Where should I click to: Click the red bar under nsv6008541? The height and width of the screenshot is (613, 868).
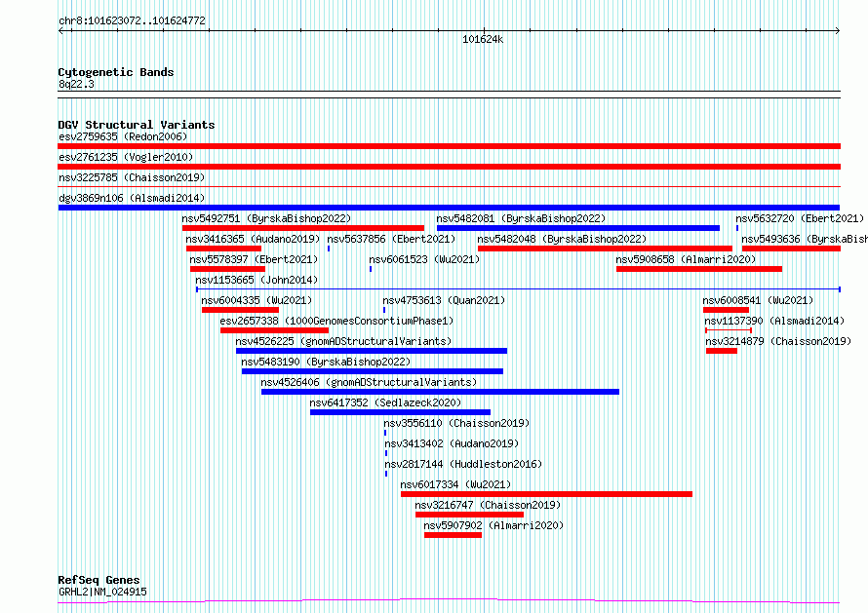(x=726, y=310)
